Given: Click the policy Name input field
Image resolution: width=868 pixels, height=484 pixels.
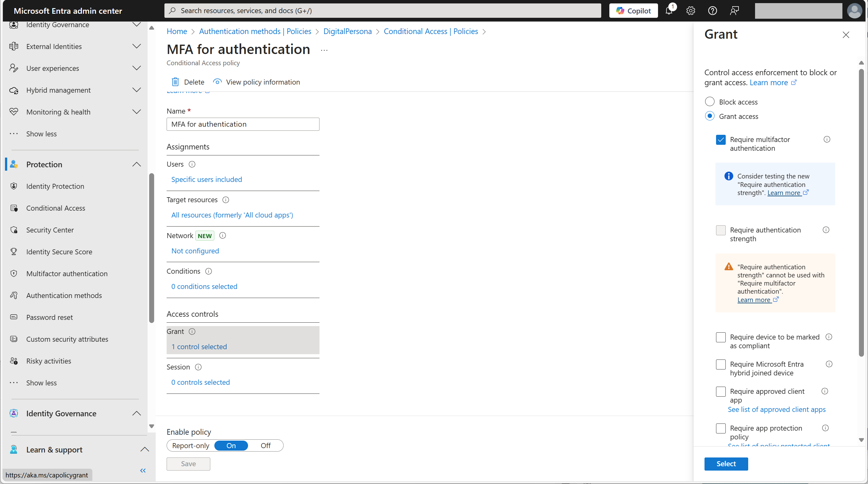Looking at the screenshot, I should coord(243,124).
